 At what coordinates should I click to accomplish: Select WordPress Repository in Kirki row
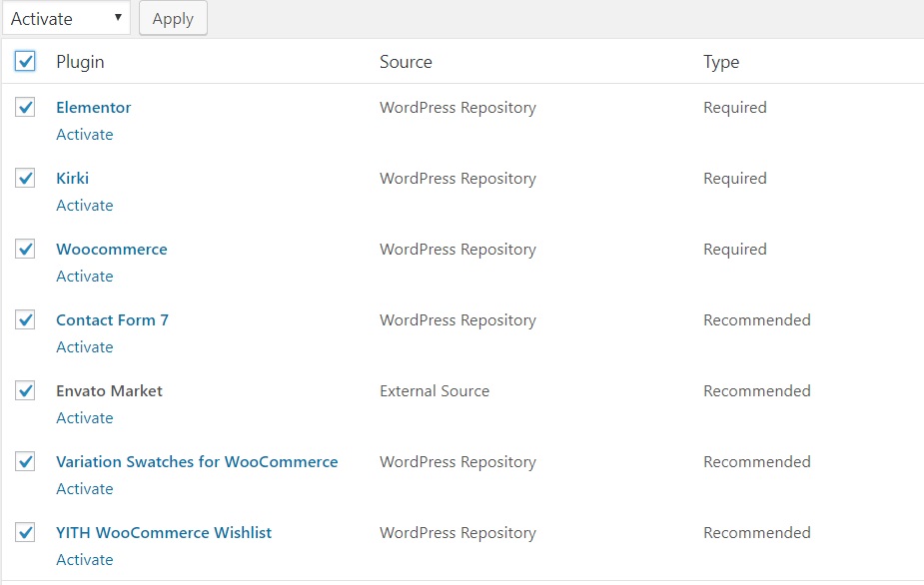click(458, 178)
